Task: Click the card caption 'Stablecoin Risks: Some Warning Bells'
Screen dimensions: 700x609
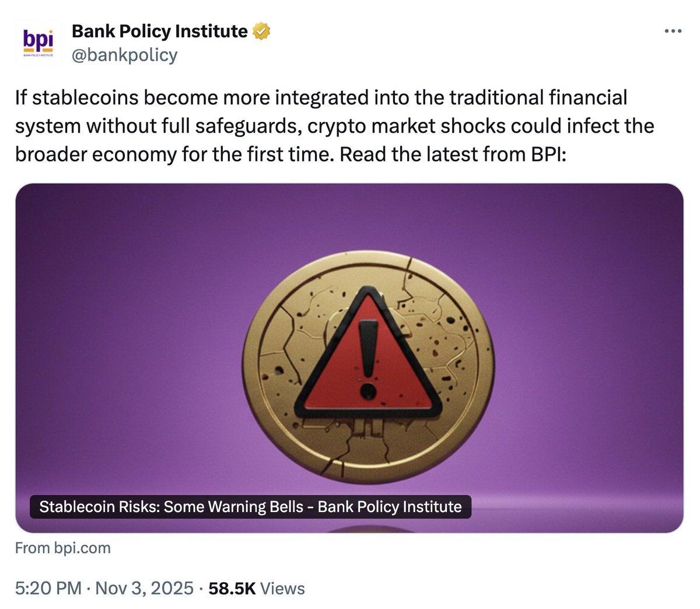Action: tap(251, 507)
